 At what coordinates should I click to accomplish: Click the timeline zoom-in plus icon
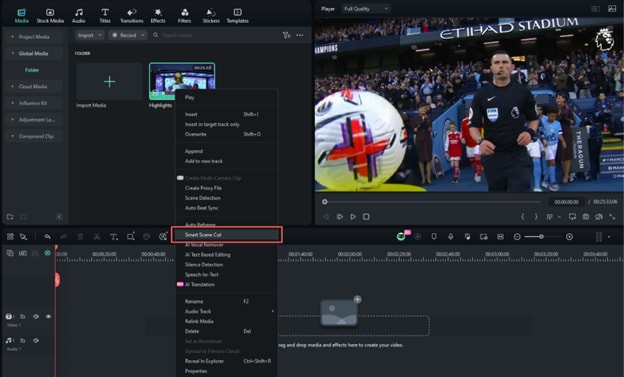pos(569,237)
